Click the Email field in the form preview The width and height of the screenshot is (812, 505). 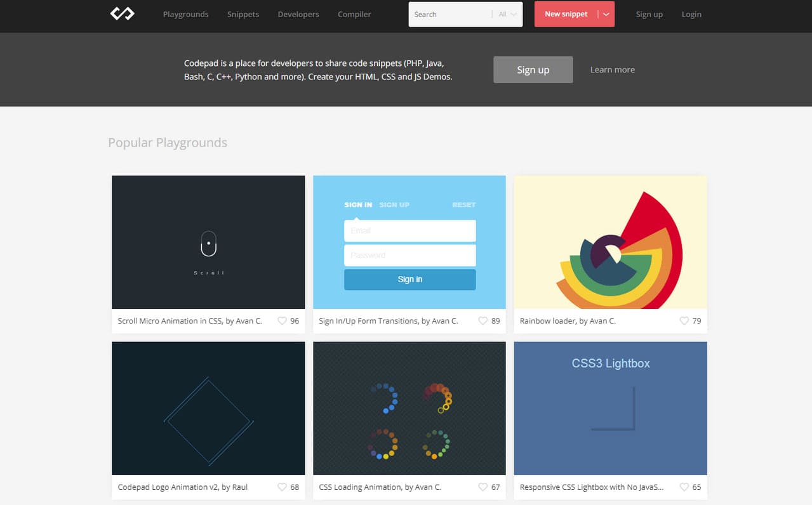pyautogui.click(x=410, y=231)
